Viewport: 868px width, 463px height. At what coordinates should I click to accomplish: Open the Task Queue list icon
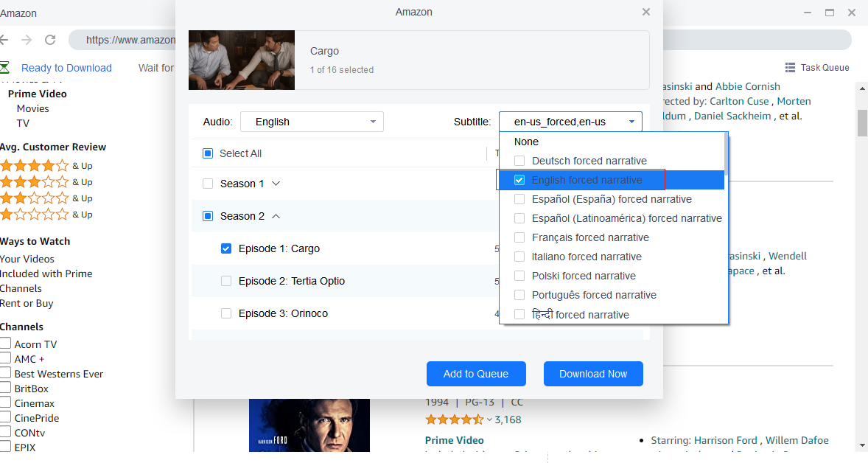coord(790,67)
